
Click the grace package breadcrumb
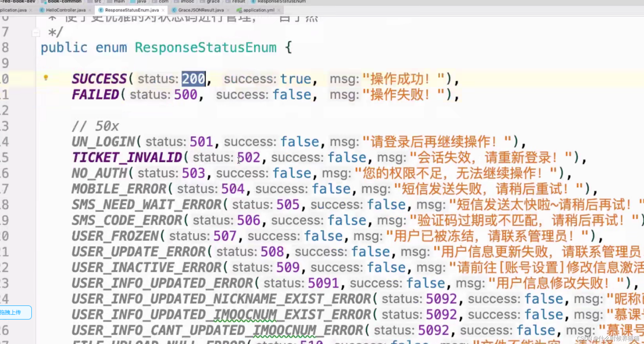point(213,1)
